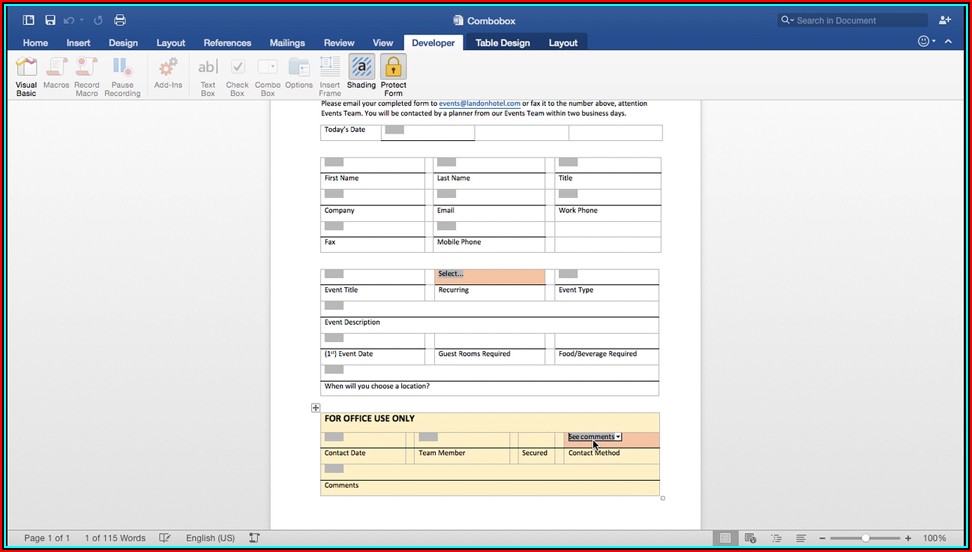Open the Recurring 'Select...' combo box
The height and width of the screenshot is (552, 972).
490,274
